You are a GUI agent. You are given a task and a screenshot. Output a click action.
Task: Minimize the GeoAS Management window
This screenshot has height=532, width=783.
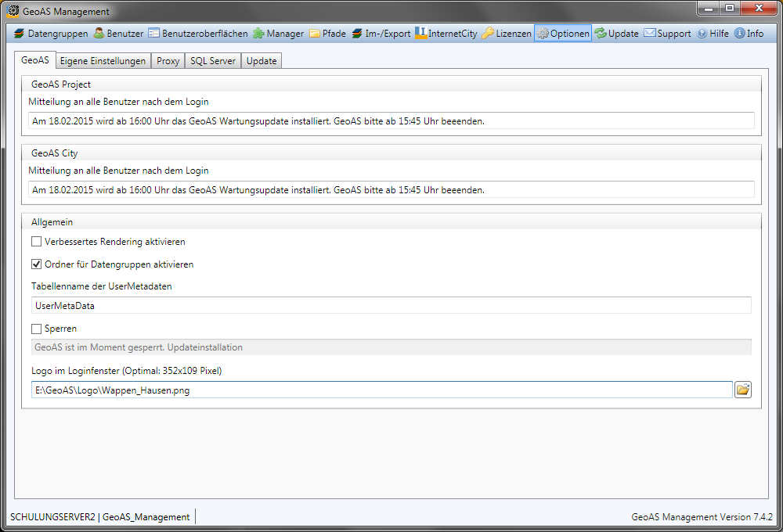[709, 9]
